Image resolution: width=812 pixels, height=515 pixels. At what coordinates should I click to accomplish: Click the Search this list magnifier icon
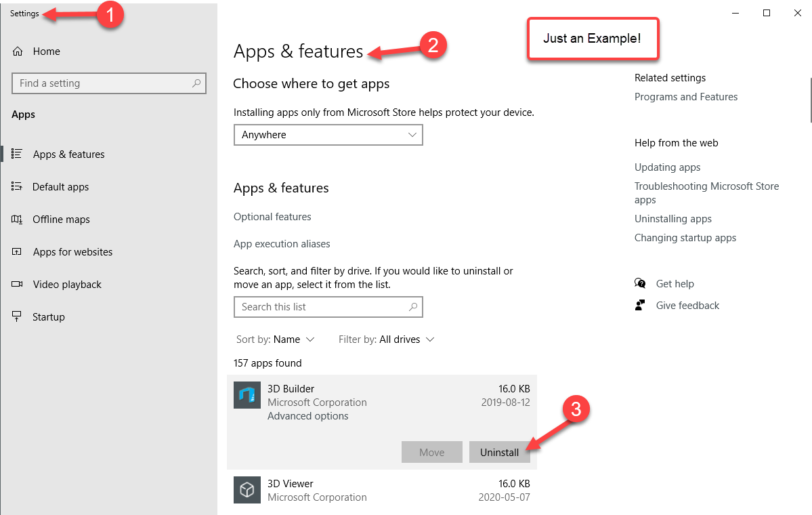coord(412,307)
